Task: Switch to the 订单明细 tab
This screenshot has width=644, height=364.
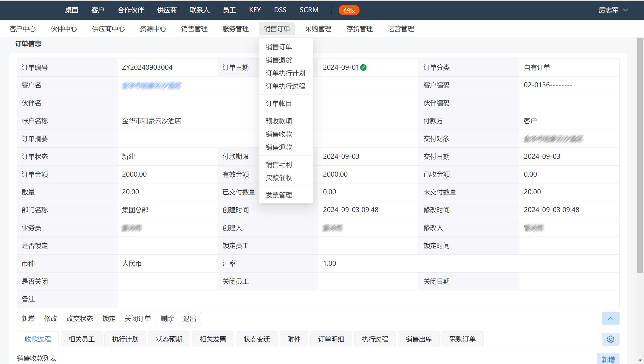Action: click(x=331, y=339)
